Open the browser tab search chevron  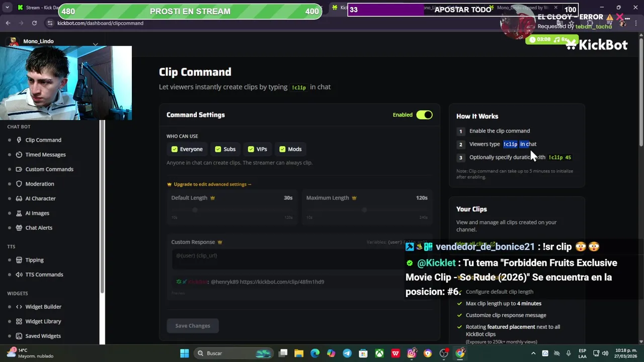pyautogui.click(x=7, y=8)
